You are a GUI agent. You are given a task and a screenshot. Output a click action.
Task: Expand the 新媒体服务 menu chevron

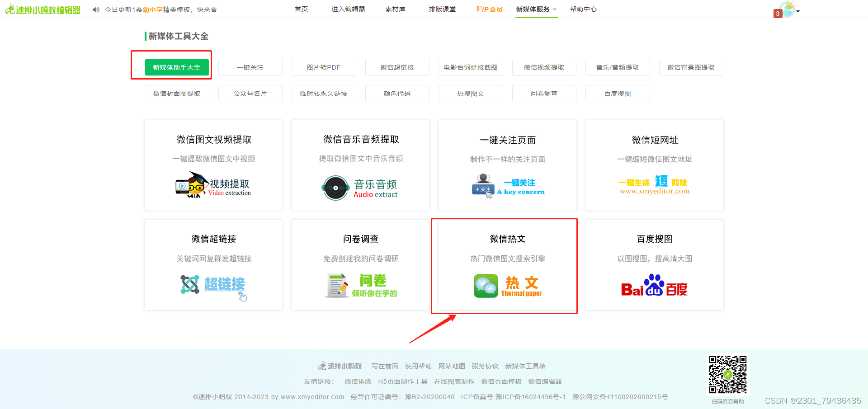554,9
